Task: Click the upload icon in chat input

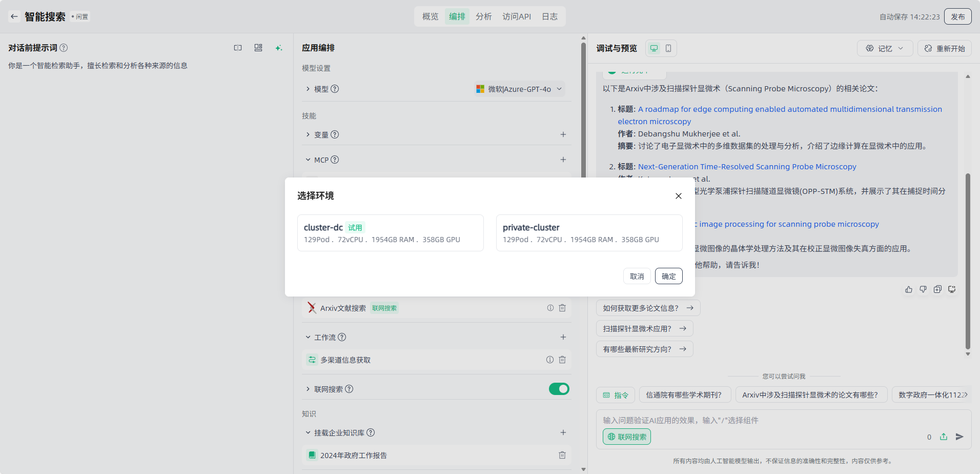Action: [x=944, y=437]
